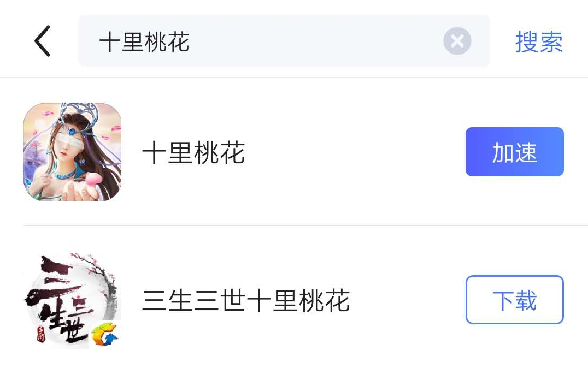588x368 pixels.
Task: Tap the 搜索 search button
Action: pos(539,41)
